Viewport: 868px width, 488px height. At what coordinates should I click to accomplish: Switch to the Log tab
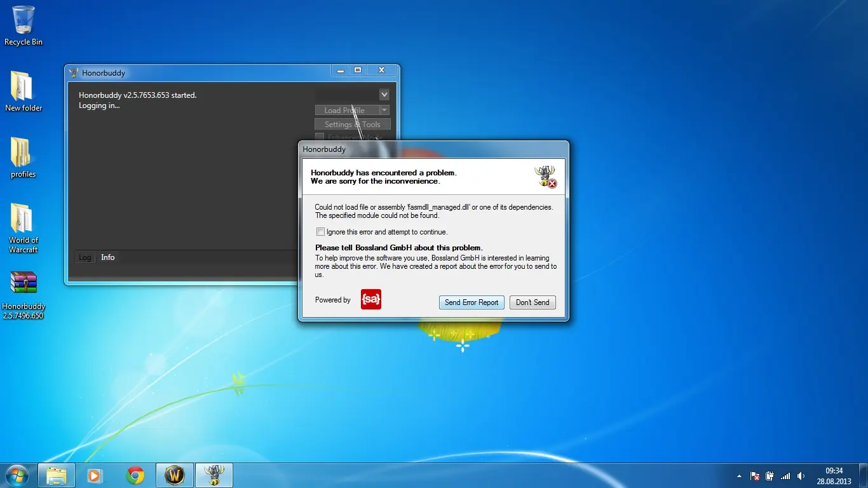85,257
